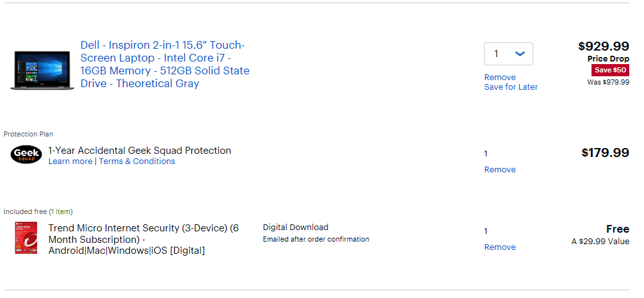644x298 pixels.
Task: Click the A $29.99 Value text
Action: (x=600, y=241)
